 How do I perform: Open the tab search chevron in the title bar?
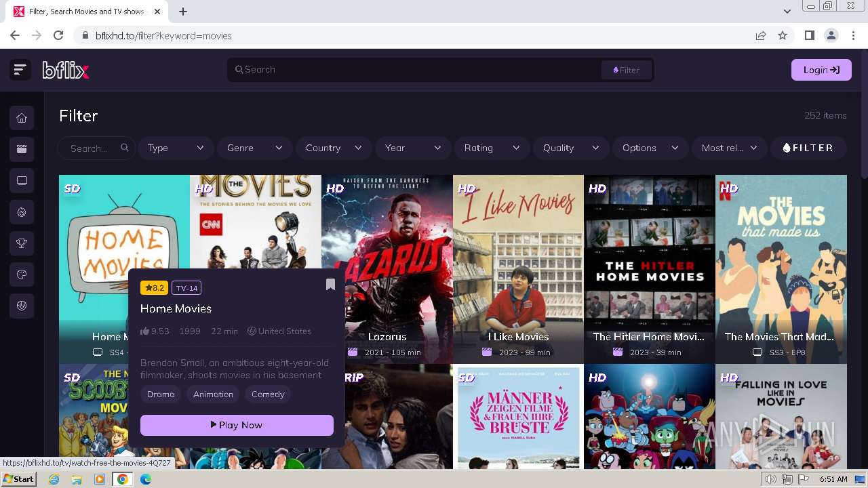coord(787,11)
